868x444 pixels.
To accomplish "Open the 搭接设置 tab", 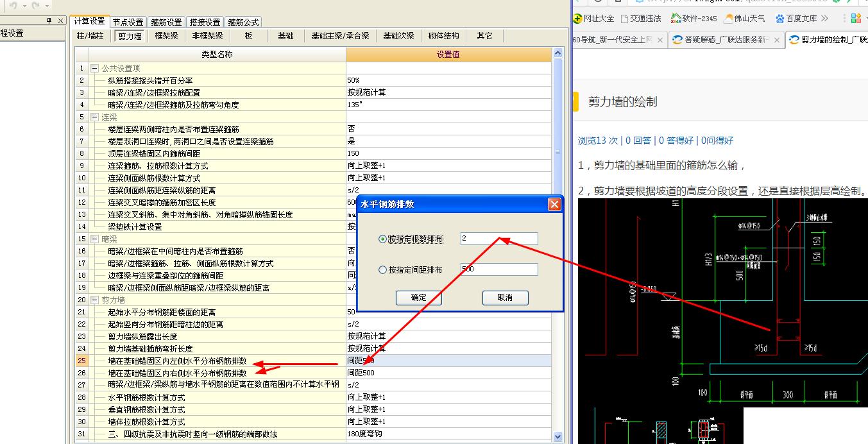I will 206,22.
